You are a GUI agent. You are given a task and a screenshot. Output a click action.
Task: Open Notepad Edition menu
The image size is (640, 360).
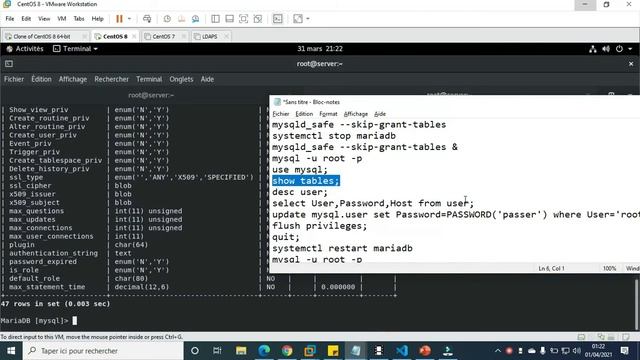tap(304, 114)
